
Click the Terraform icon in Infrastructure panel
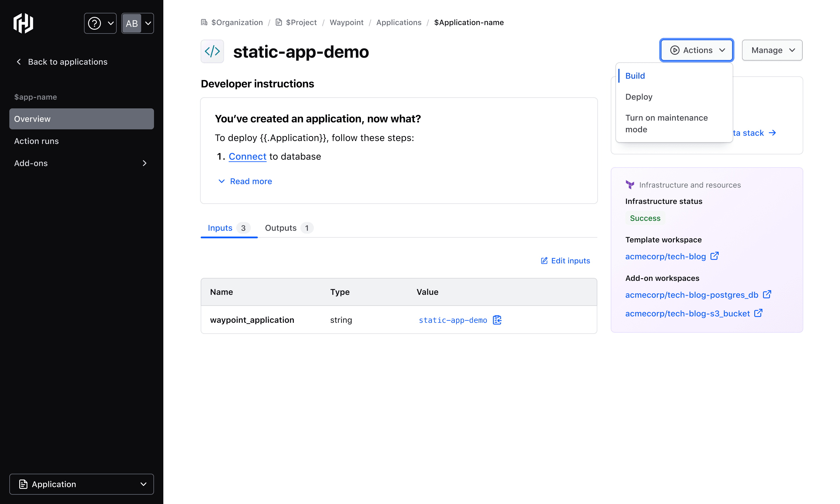pyautogui.click(x=630, y=185)
